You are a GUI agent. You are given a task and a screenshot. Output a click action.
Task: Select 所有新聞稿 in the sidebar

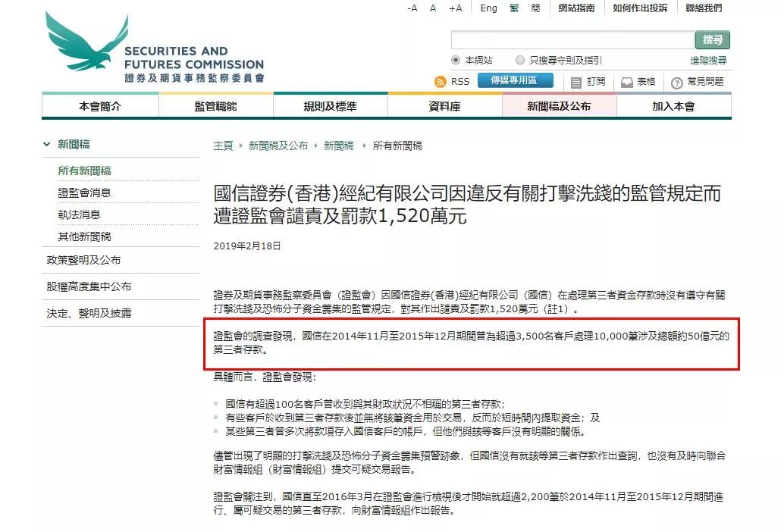click(84, 171)
